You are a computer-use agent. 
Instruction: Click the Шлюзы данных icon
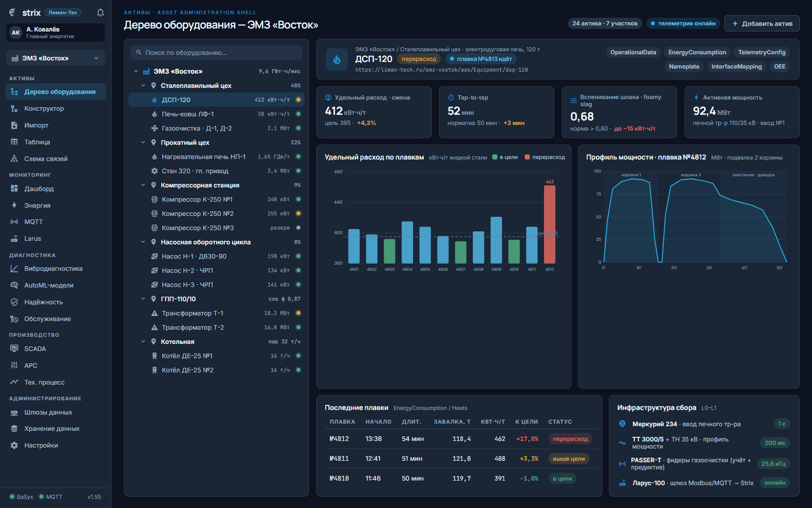pos(14,412)
